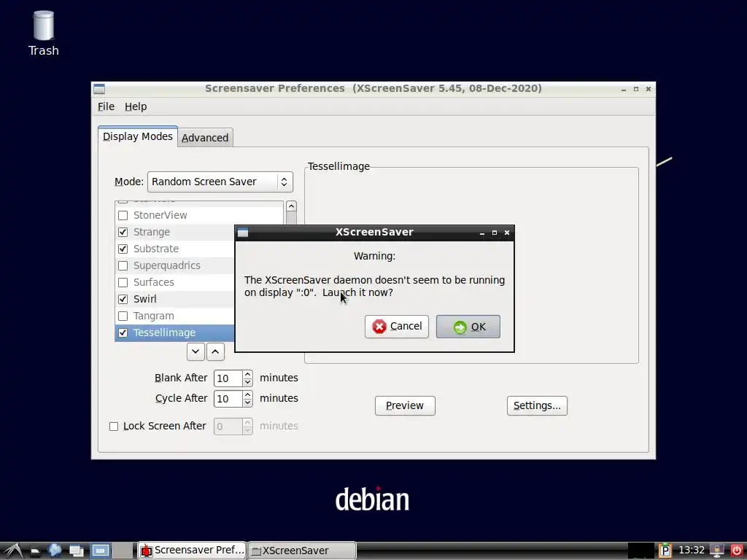
Task: Maximize the Screensaver Preferences window
Action: [636, 89]
